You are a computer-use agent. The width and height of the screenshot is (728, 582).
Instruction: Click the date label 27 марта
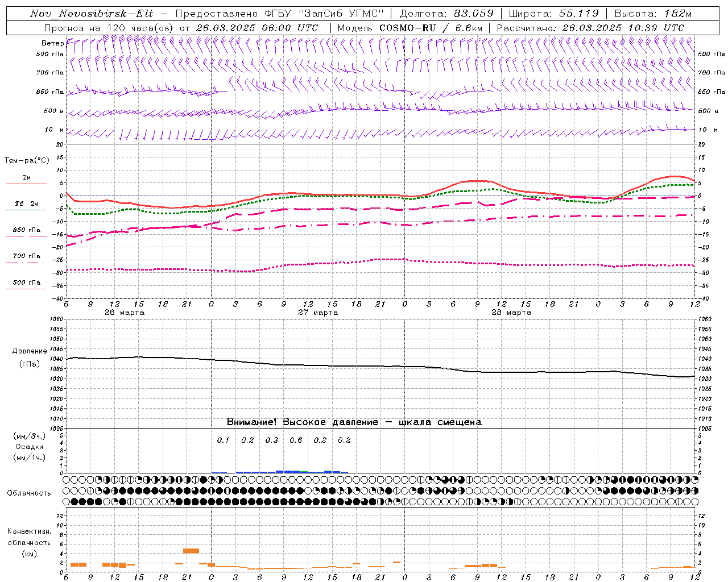[x=318, y=313]
